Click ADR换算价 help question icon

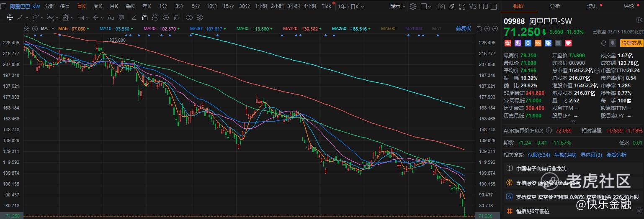pos(549,130)
